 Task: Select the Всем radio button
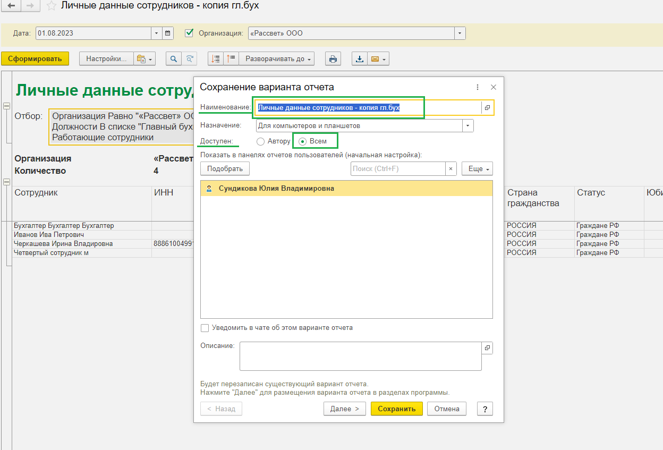pos(303,142)
